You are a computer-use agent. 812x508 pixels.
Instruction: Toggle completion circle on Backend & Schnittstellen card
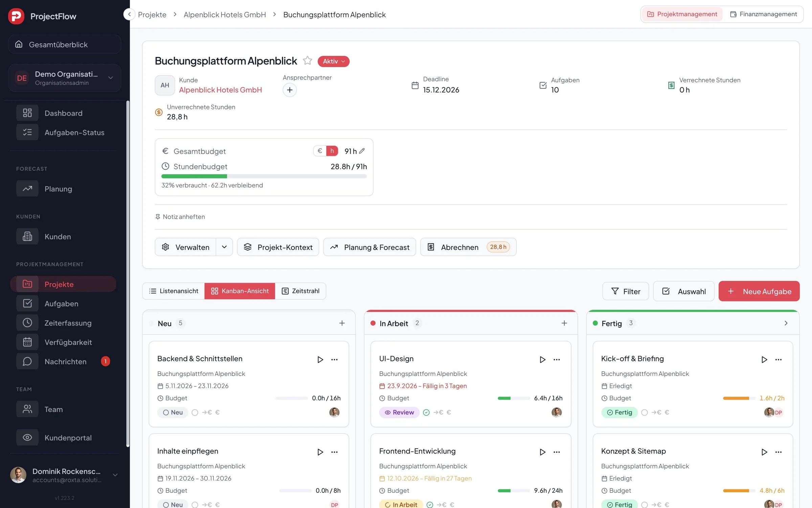(x=195, y=412)
